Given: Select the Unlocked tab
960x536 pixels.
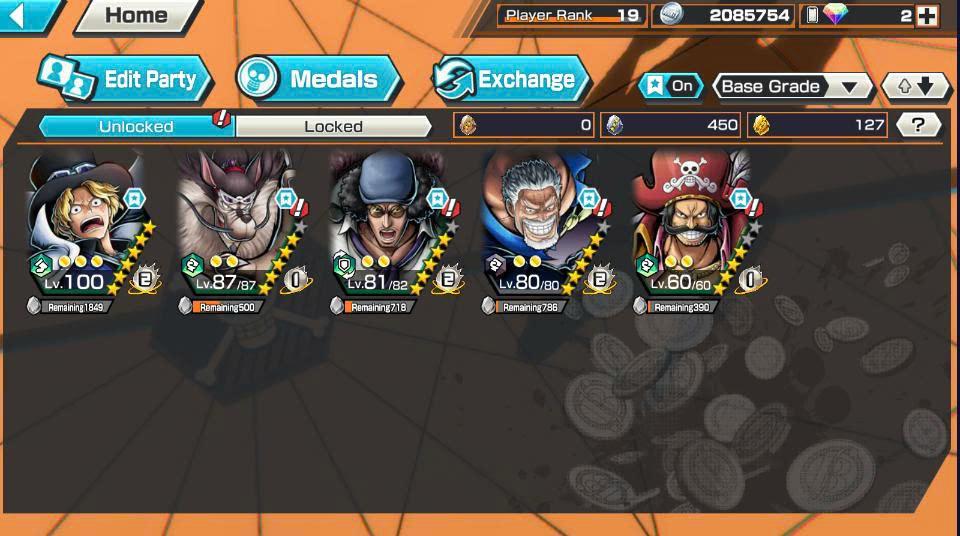Looking at the screenshot, I should 136,126.
